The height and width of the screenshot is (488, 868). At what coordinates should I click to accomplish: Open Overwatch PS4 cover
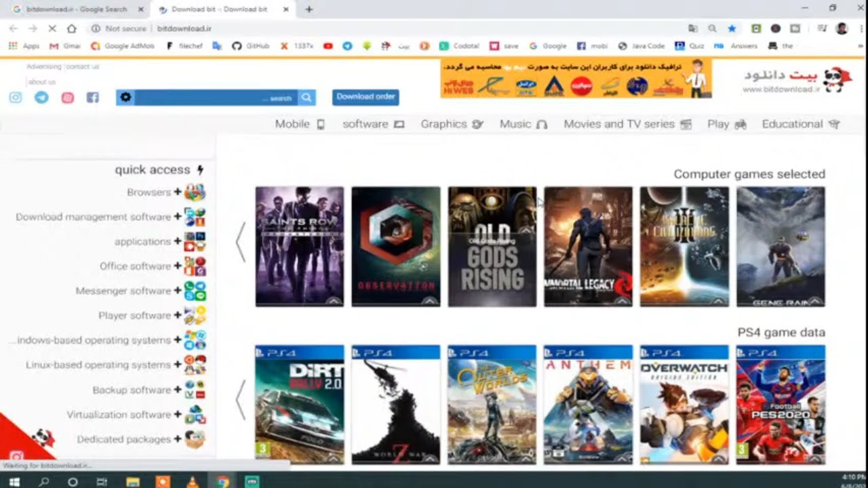(x=684, y=405)
